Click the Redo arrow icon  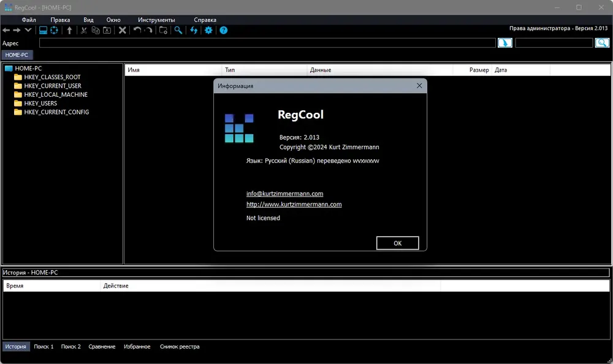coord(148,30)
